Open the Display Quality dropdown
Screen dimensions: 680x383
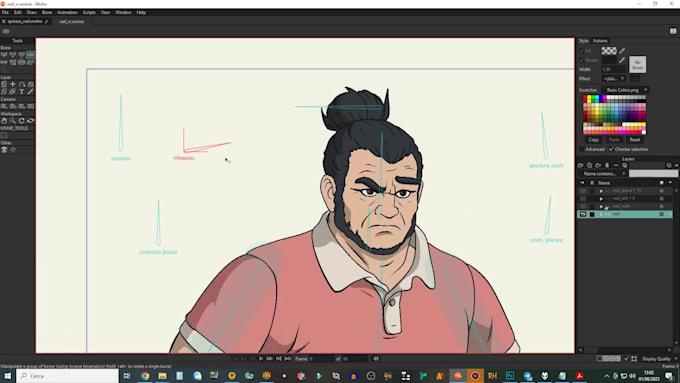tap(659, 359)
